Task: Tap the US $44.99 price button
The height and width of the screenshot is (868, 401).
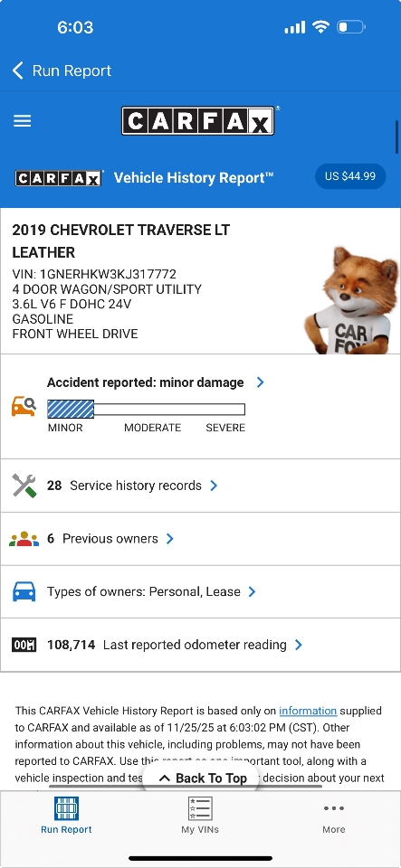Action: click(350, 176)
